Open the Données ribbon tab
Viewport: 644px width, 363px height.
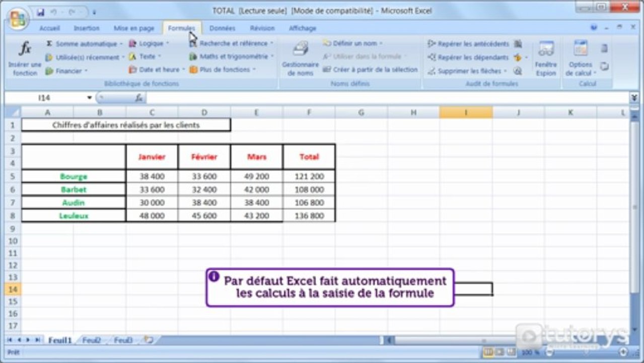222,28
